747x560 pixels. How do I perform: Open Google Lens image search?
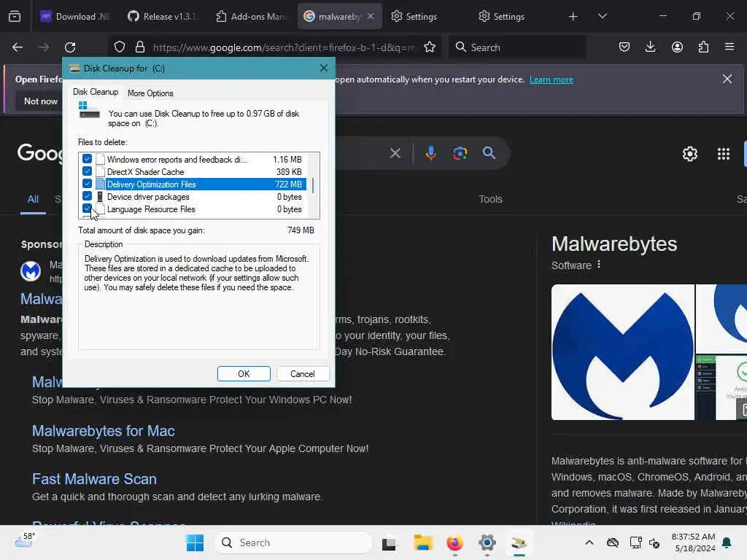pos(460,153)
